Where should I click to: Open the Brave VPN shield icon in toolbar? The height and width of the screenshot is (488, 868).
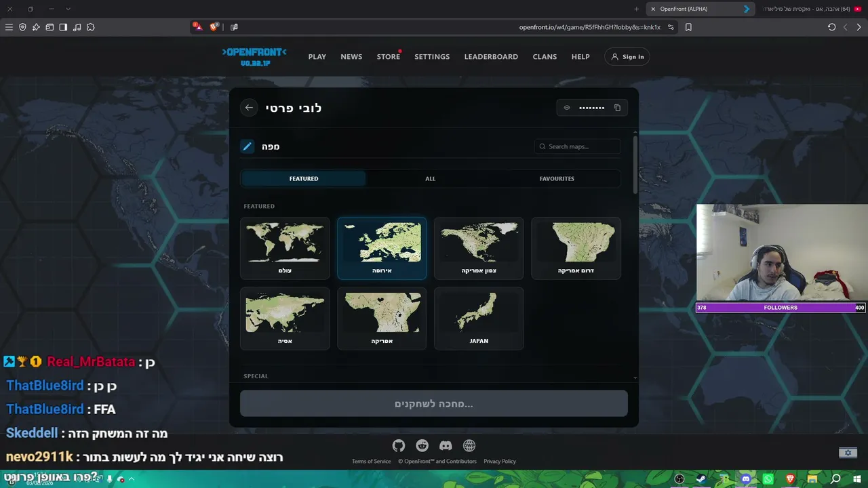(22, 27)
